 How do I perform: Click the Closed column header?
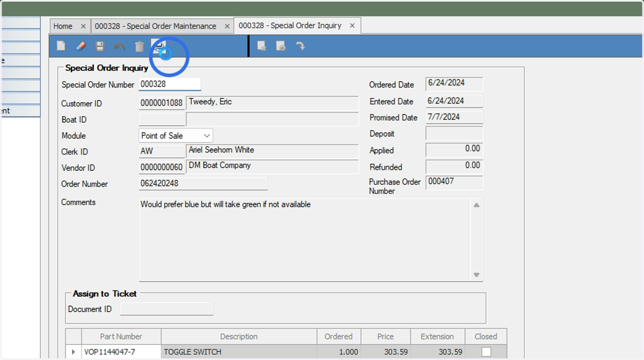pyautogui.click(x=486, y=336)
